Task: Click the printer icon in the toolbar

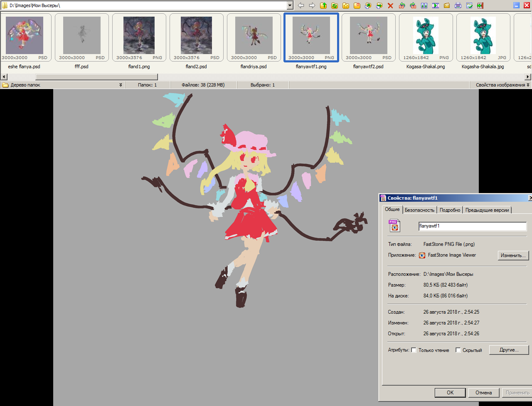Action: [x=458, y=5]
